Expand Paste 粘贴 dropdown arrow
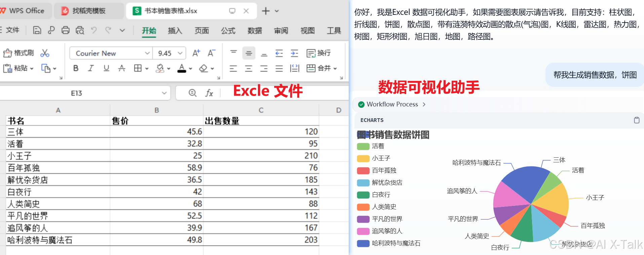This screenshot has width=644, height=255. (x=32, y=68)
